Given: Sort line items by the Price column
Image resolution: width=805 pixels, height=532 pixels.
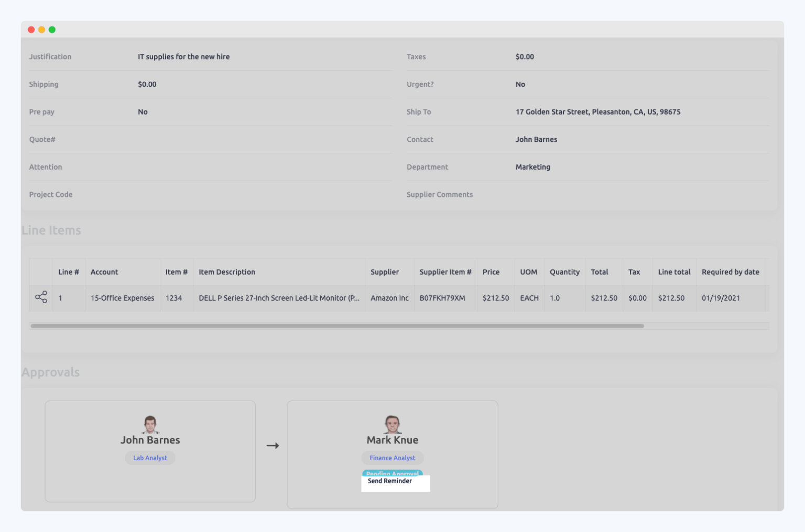Looking at the screenshot, I should click(x=491, y=272).
